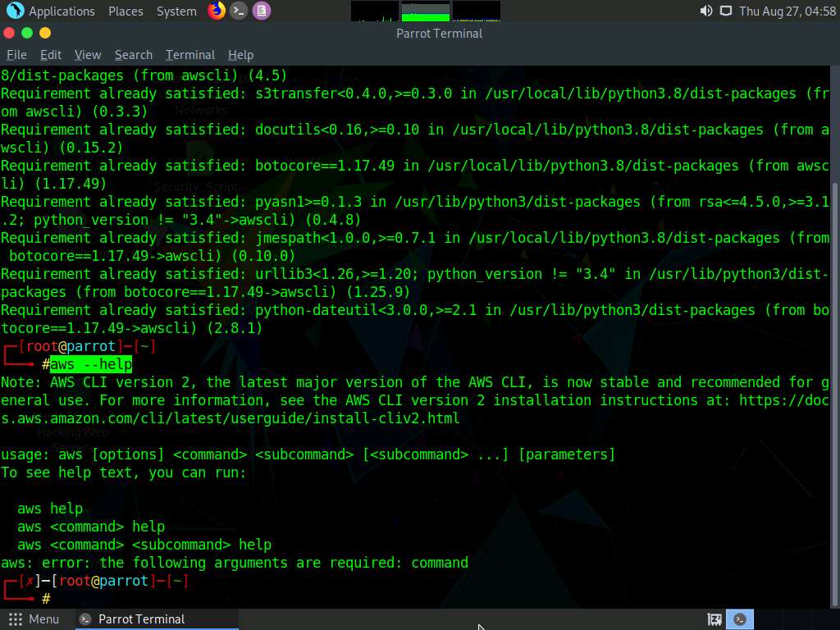
Task: Click the display icon near the clock
Action: [x=728, y=11]
